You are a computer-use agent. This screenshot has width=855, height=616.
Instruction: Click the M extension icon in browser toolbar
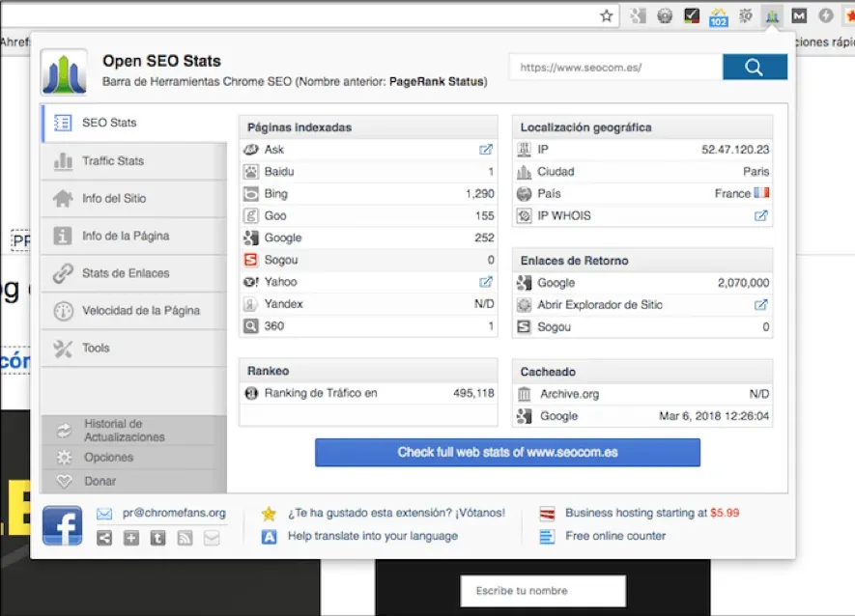click(799, 15)
